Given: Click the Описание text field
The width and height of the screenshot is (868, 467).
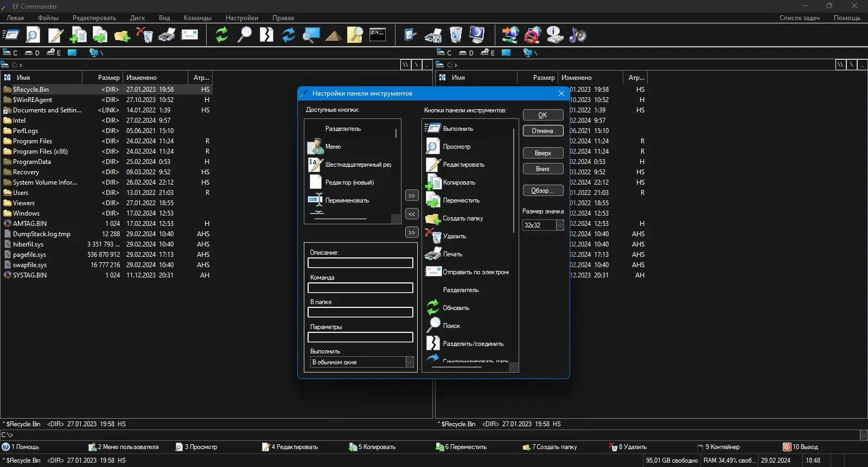Looking at the screenshot, I should (360, 263).
